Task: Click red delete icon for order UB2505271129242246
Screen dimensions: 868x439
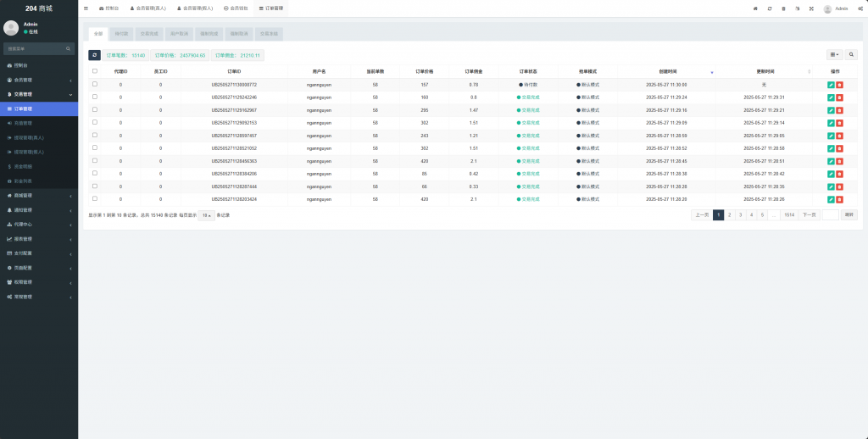Action: tap(840, 97)
